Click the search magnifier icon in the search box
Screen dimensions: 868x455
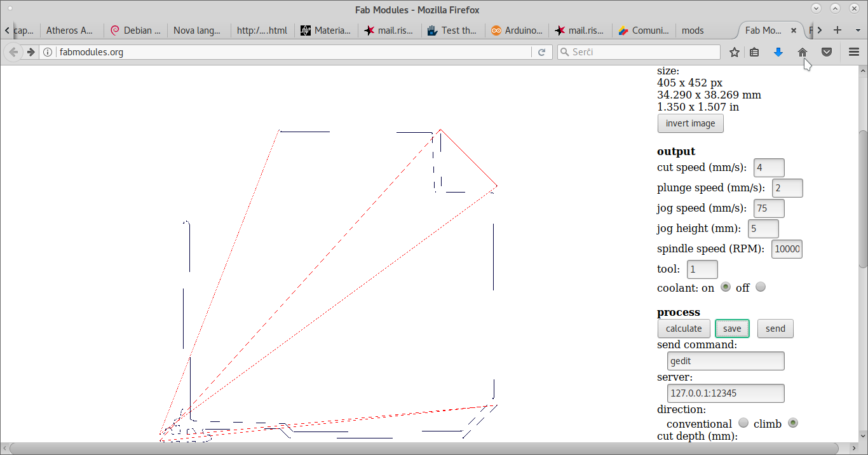coord(564,52)
